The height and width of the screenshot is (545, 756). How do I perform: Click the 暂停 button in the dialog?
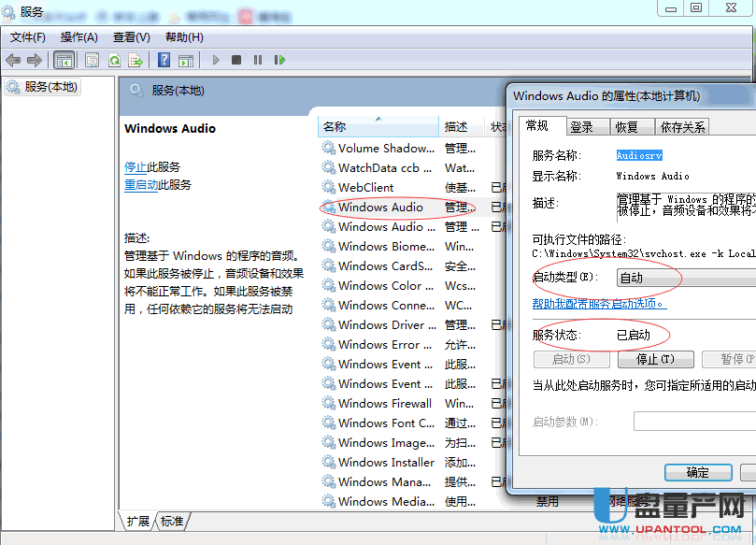point(729,359)
